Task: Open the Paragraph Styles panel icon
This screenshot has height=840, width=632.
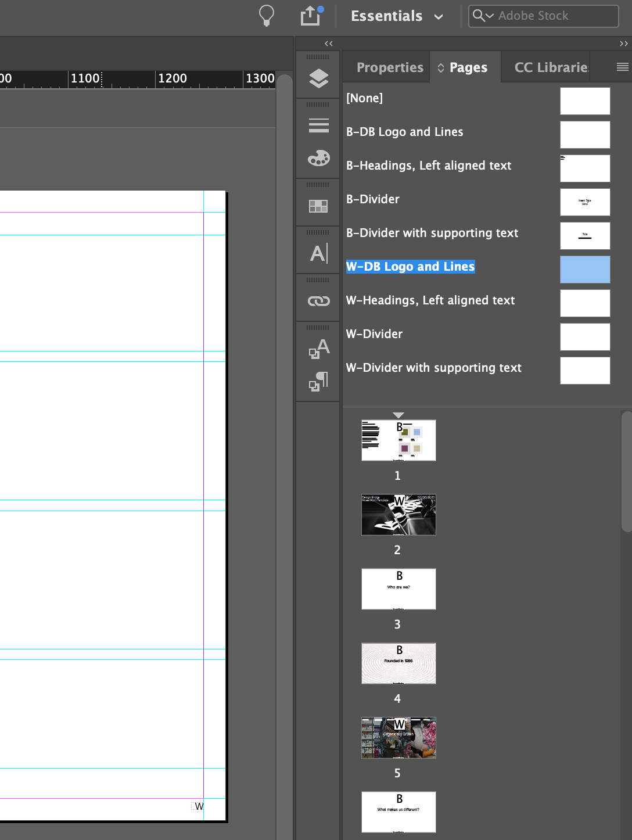Action: pos(318,381)
